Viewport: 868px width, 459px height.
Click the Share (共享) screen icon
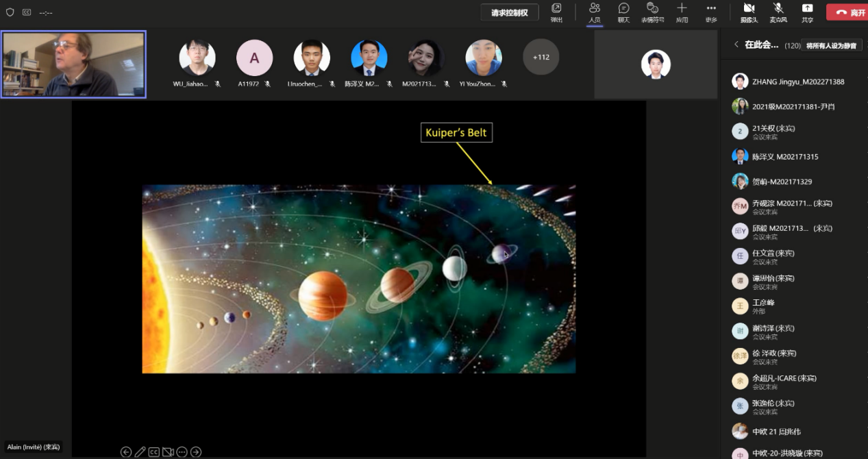807,12
